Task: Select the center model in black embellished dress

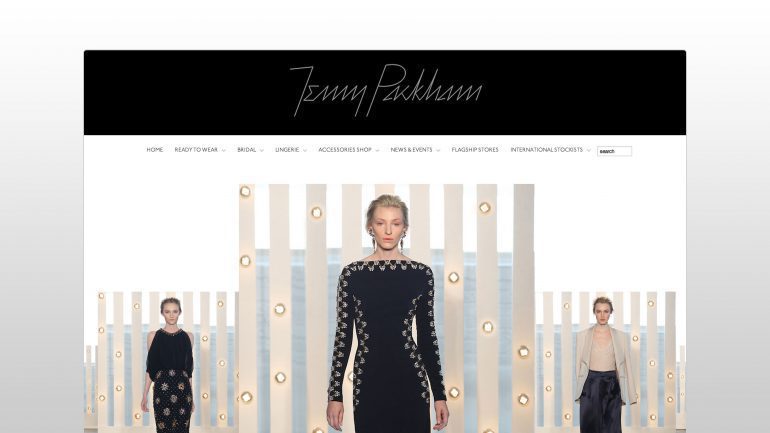Action: click(x=386, y=308)
